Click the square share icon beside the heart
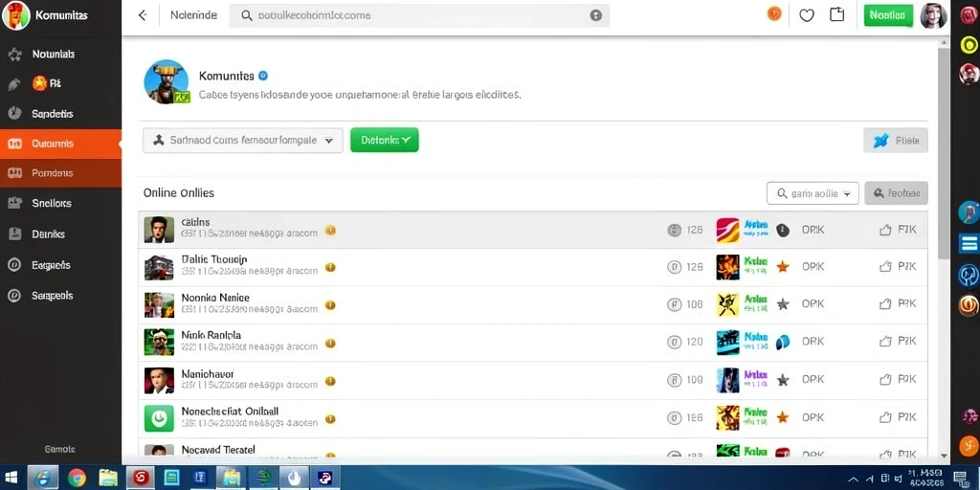 [836, 14]
